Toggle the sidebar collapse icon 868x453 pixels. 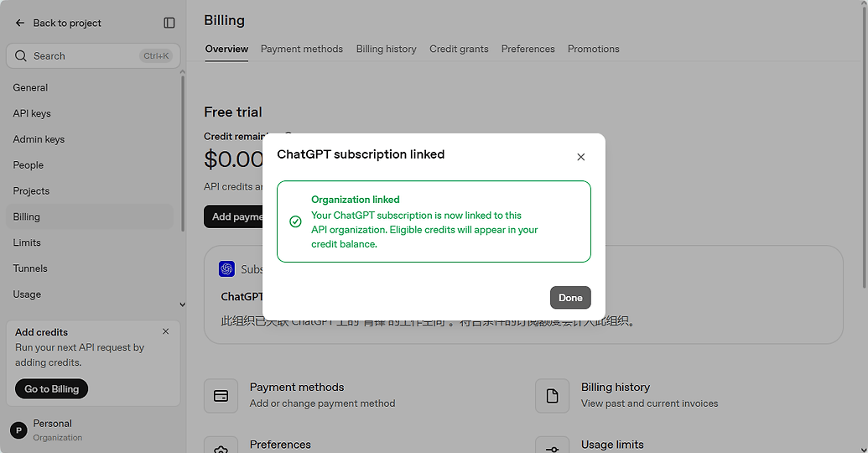point(169,23)
